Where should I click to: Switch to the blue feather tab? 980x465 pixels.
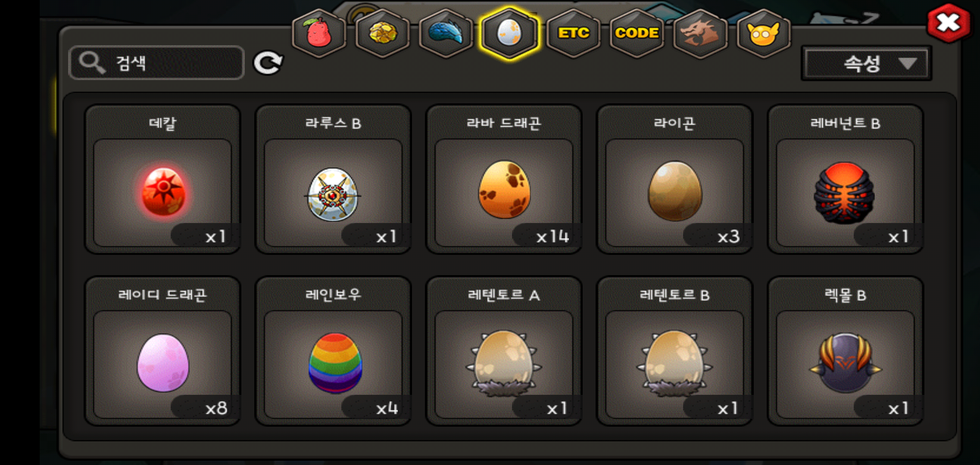tap(446, 33)
